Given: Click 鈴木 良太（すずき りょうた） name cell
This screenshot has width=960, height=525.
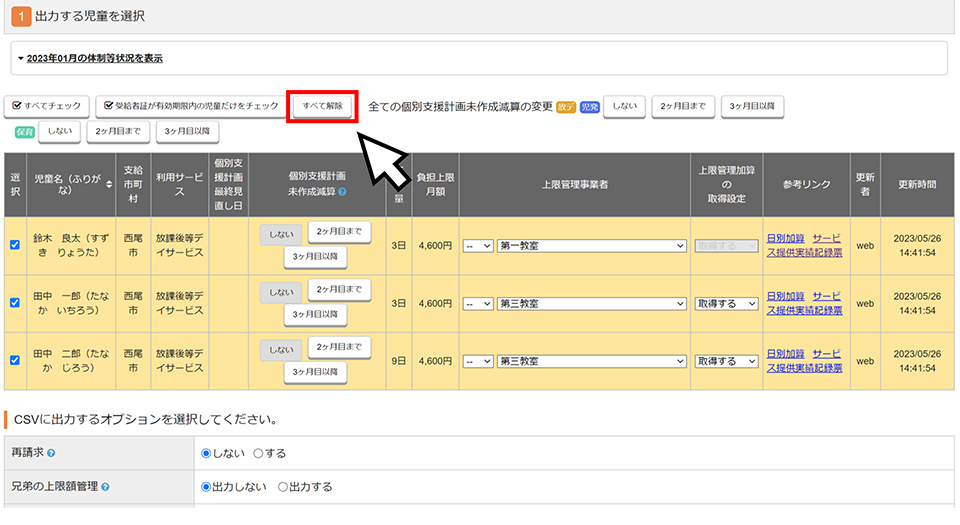Looking at the screenshot, I should coord(71,245).
